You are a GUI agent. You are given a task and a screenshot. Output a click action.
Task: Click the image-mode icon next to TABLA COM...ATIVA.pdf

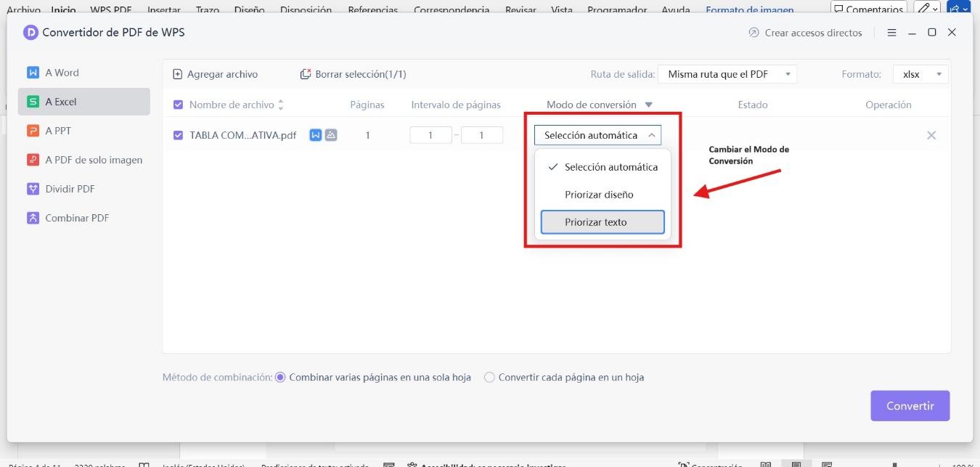point(331,135)
